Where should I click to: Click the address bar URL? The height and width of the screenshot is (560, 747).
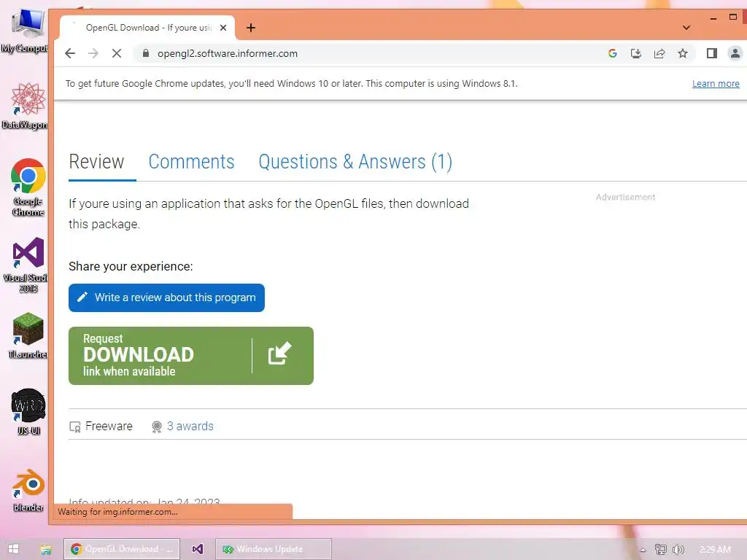tap(228, 53)
